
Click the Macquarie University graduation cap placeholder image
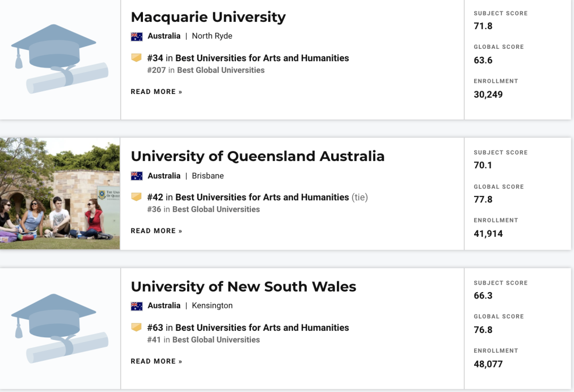(60, 59)
